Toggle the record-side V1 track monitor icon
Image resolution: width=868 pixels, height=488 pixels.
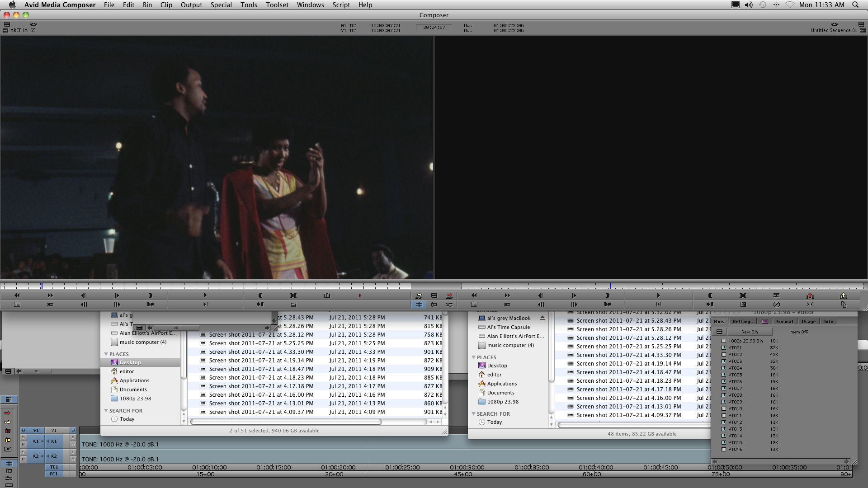(x=73, y=430)
